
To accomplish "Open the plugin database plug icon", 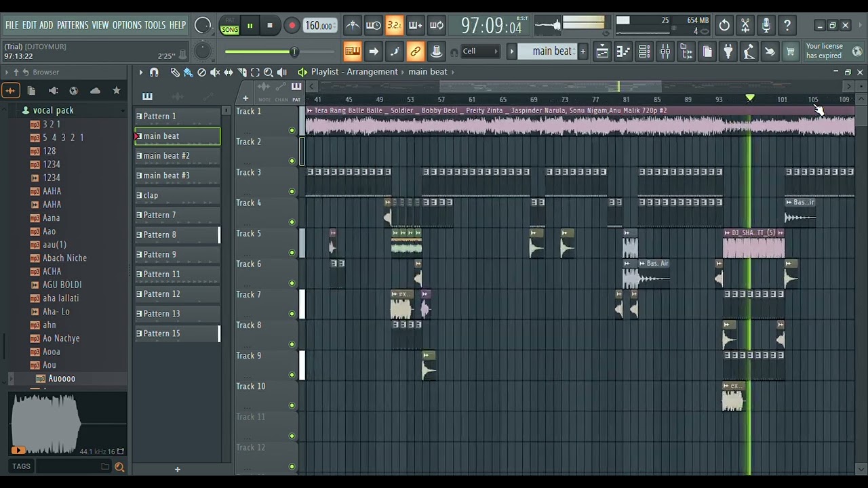I will coord(728,52).
